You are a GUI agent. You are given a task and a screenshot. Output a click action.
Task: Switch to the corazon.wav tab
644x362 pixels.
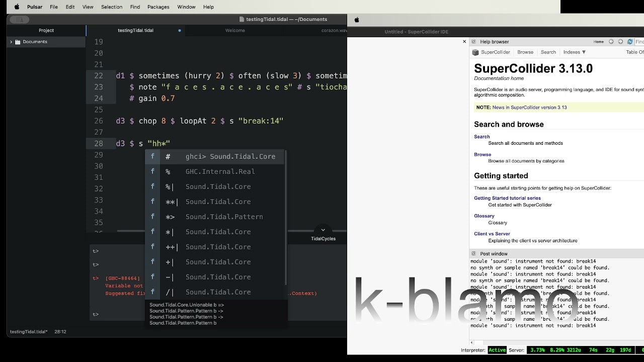tap(334, 30)
